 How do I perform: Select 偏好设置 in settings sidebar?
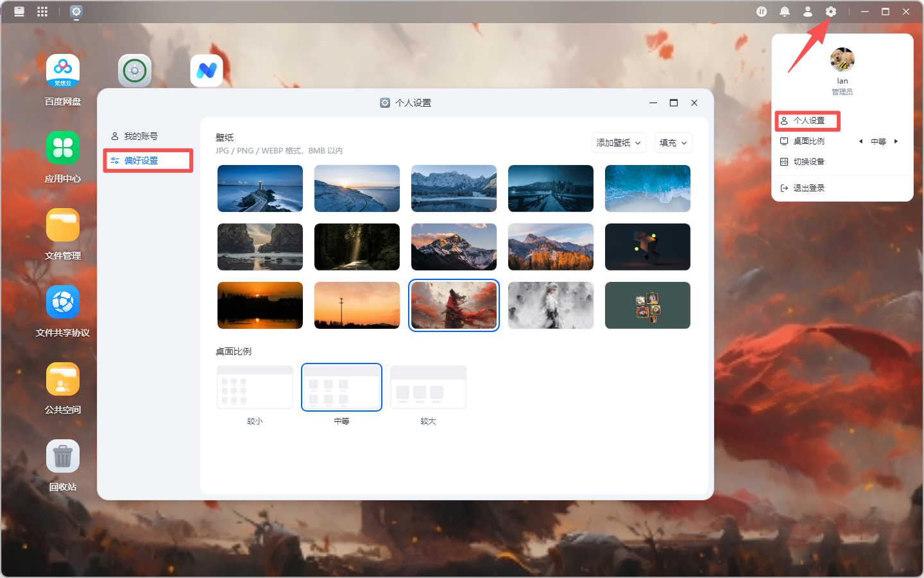pyautogui.click(x=148, y=161)
